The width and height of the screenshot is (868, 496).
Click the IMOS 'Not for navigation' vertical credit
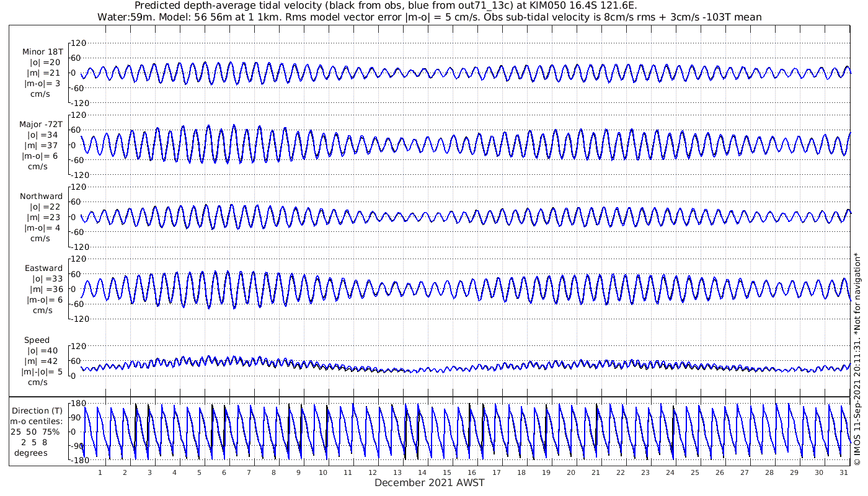[x=857, y=359]
